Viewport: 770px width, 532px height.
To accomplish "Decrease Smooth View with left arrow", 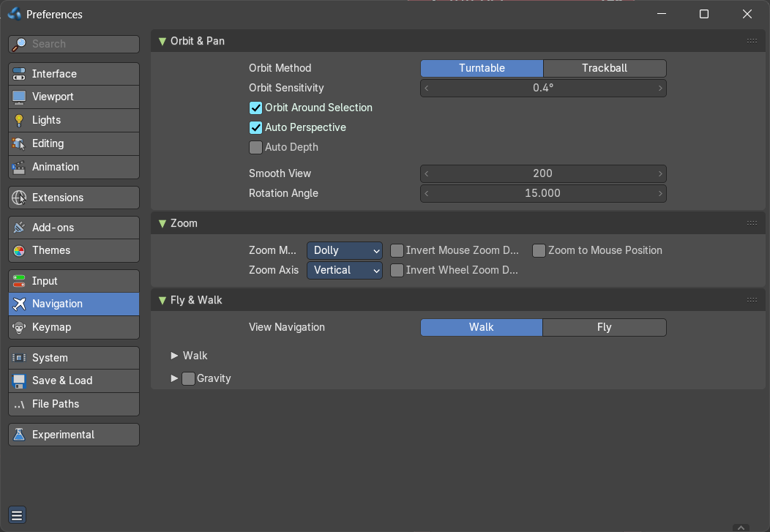I will [x=426, y=173].
